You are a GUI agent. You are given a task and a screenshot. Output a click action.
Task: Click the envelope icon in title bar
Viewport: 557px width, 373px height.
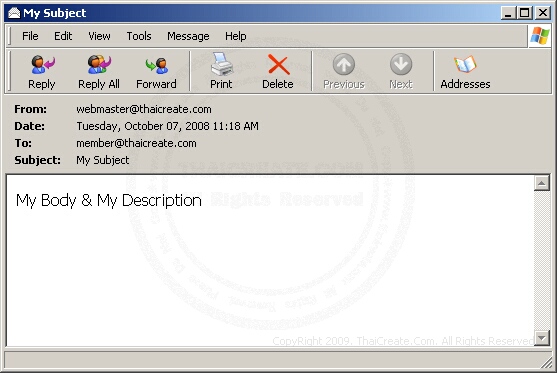(14, 13)
